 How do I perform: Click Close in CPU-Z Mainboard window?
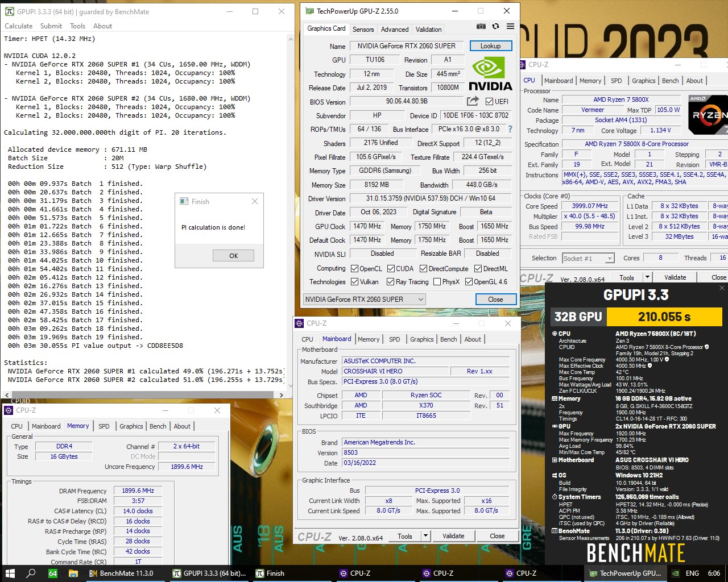[x=497, y=536]
